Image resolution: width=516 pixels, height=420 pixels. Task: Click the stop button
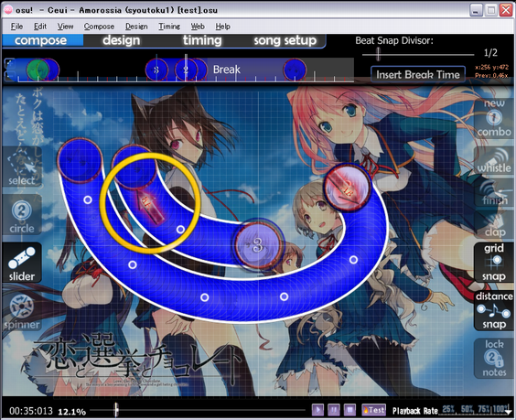[x=349, y=410]
